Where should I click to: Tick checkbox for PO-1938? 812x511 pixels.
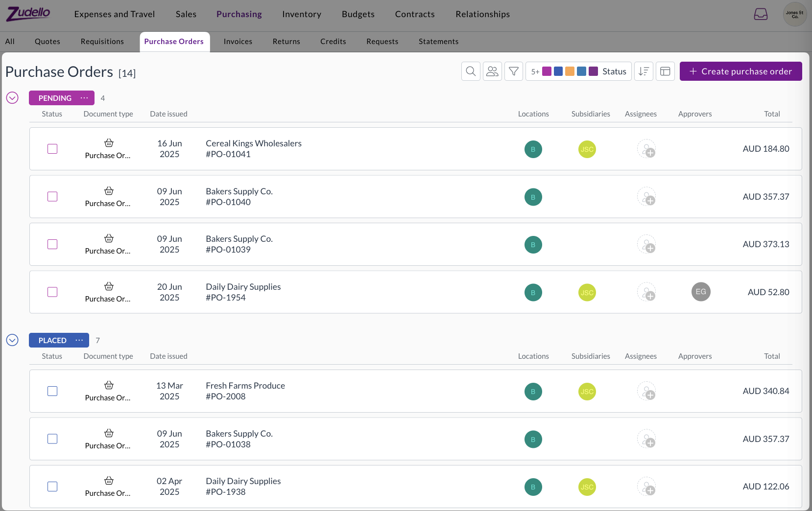tap(52, 487)
